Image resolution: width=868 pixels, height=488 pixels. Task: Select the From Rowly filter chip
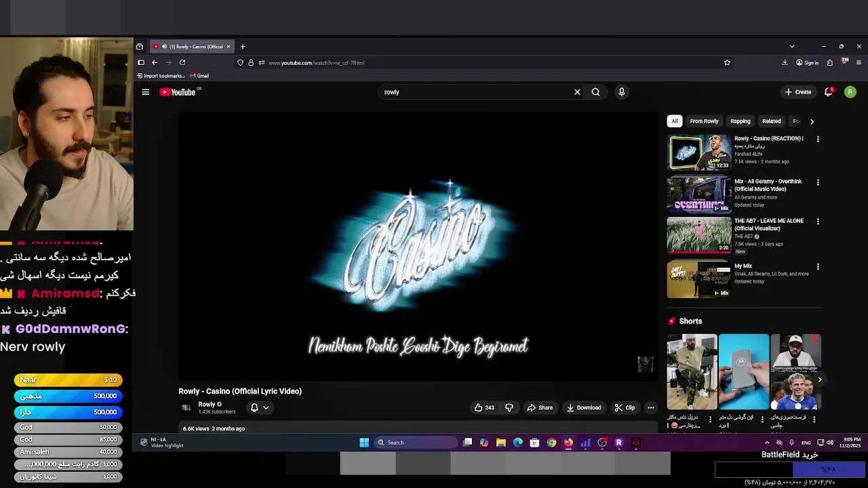point(704,121)
